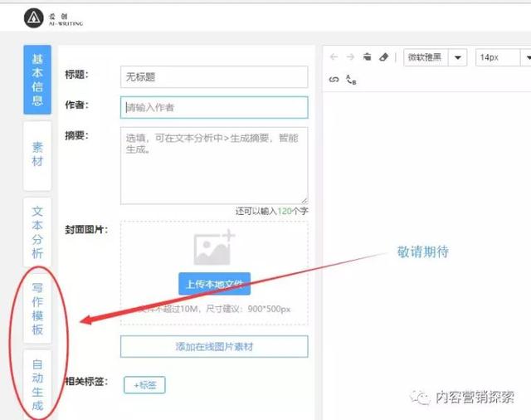The height and width of the screenshot is (420, 531).
Task: Switch to the 素材 tab
Action: (37, 156)
